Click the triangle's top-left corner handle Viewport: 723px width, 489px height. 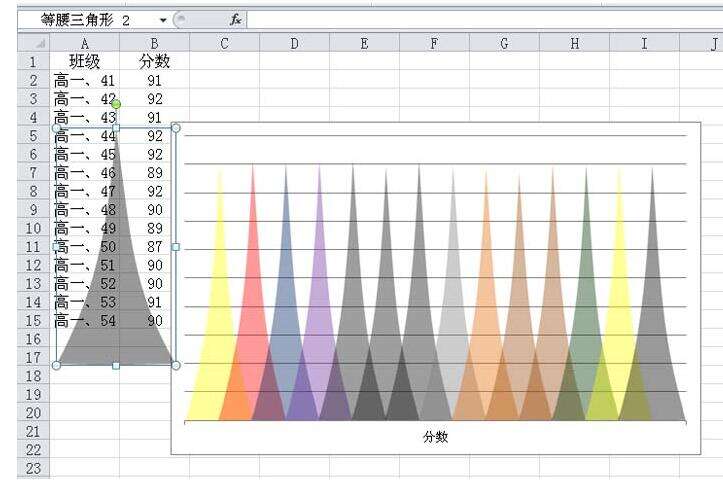(x=56, y=128)
